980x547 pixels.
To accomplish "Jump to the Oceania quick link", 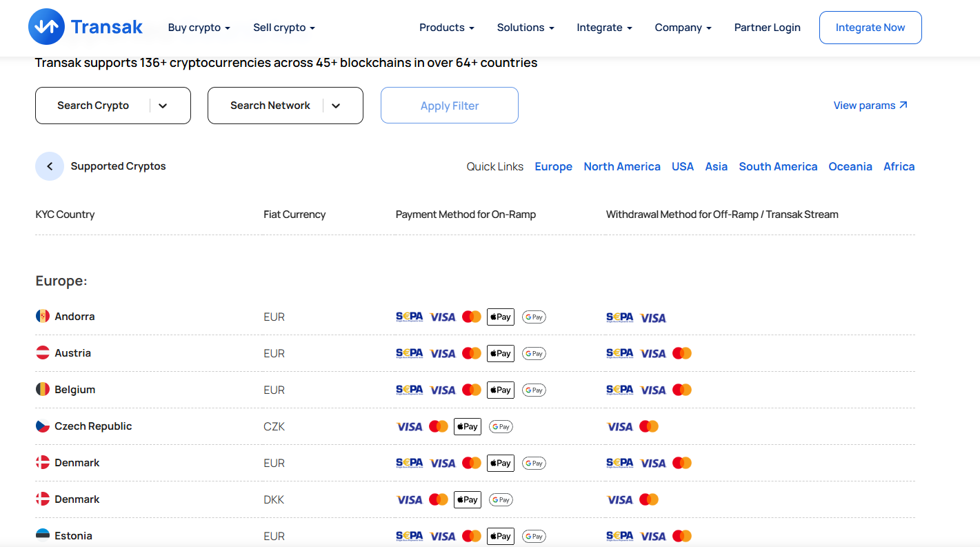I will click(x=850, y=166).
